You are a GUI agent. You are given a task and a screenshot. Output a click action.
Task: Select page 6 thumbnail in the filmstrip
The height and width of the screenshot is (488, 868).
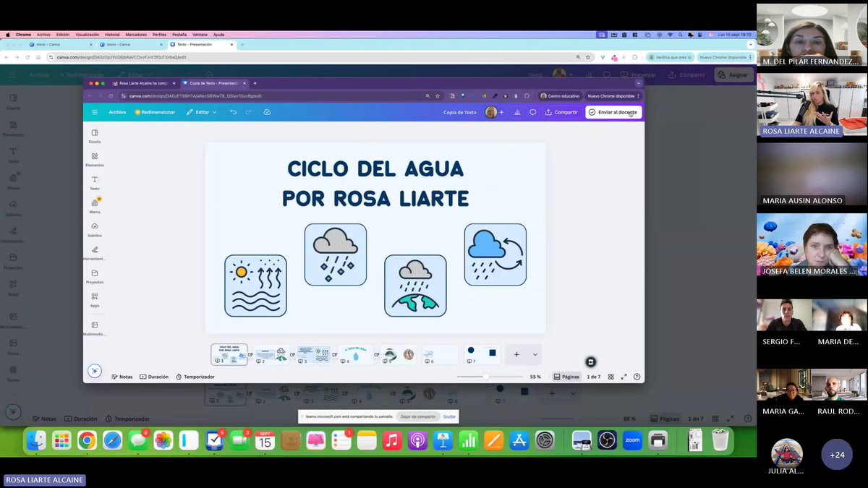439,354
